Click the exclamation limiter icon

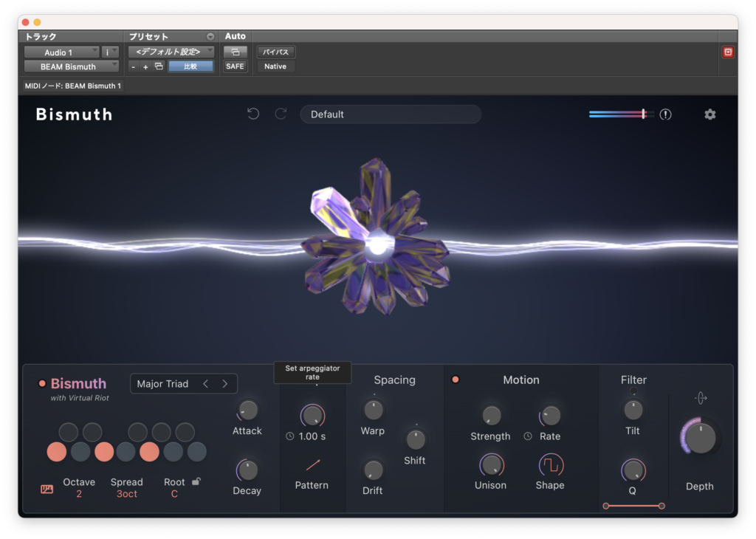pos(665,114)
